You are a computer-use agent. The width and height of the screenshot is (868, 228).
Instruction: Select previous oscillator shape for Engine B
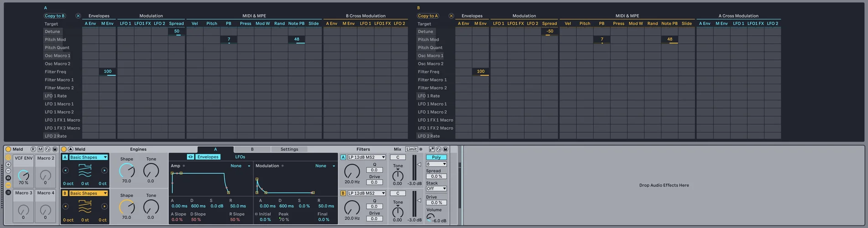click(x=65, y=206)
